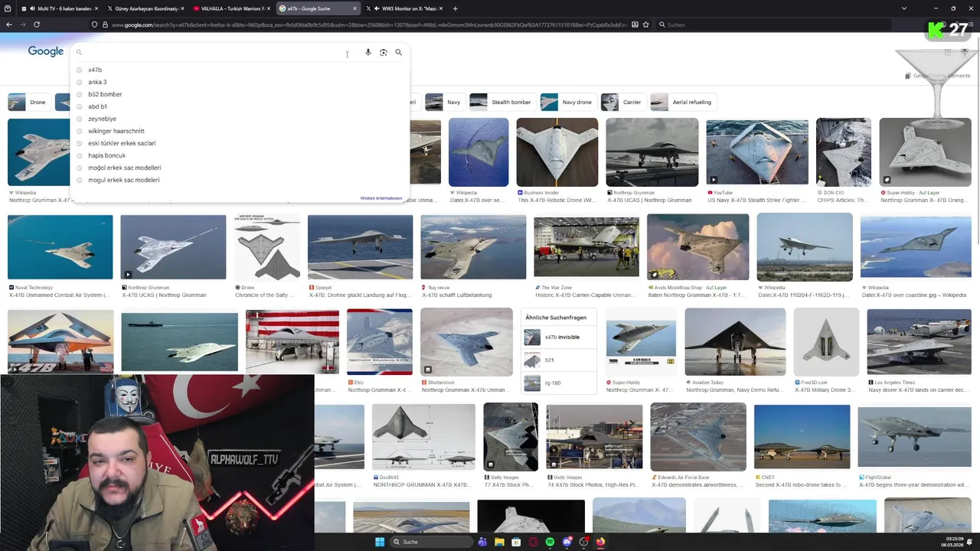Open related search x47b invisible
980x551 pixels.
point(558,337)
